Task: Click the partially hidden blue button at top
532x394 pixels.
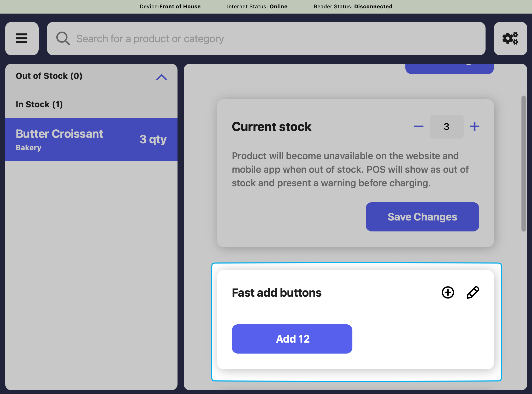Action: (x=449, y=68)
